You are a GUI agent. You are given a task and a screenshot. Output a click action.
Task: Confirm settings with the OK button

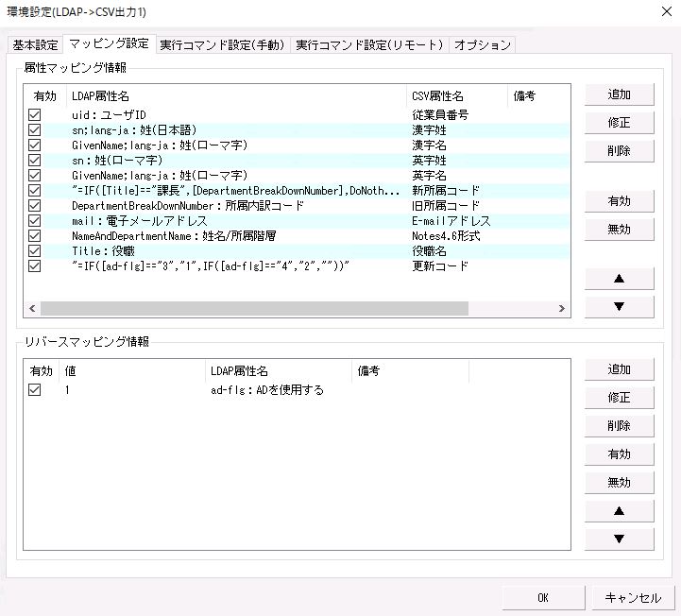542,597
